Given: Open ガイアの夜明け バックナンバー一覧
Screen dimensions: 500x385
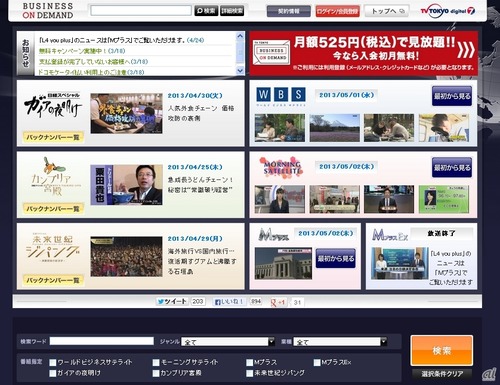Looking at the screenshot, I should pos(53,137).
